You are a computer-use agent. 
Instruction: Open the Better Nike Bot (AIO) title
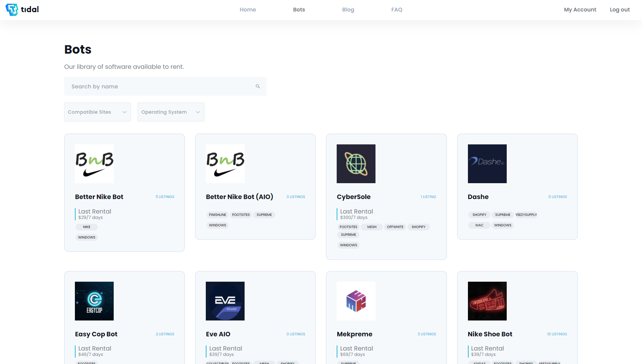click(x=239, y=197)
